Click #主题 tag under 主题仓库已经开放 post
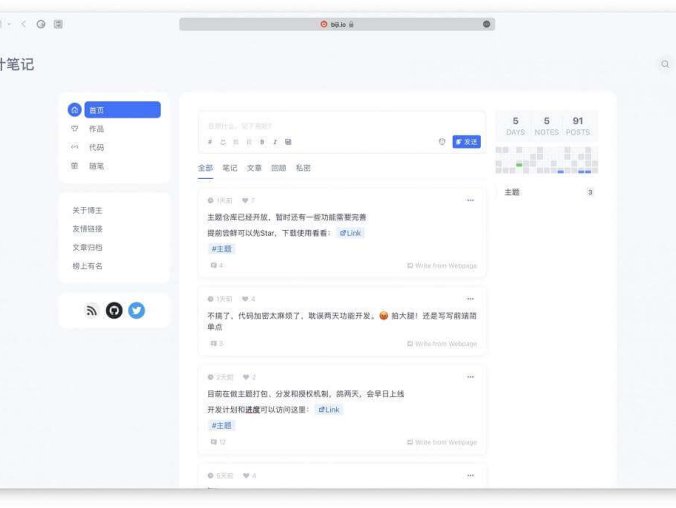 pyautogui.click(x=222, y=249)
